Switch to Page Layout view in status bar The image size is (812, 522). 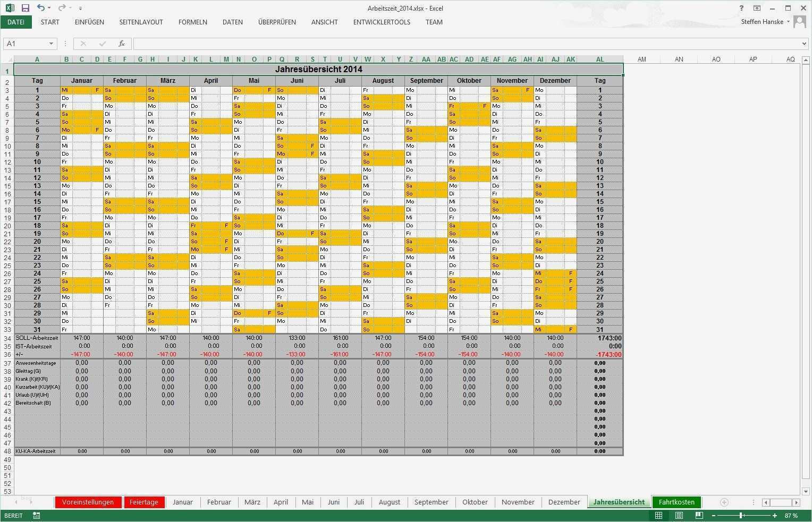(x=679, y=515)
